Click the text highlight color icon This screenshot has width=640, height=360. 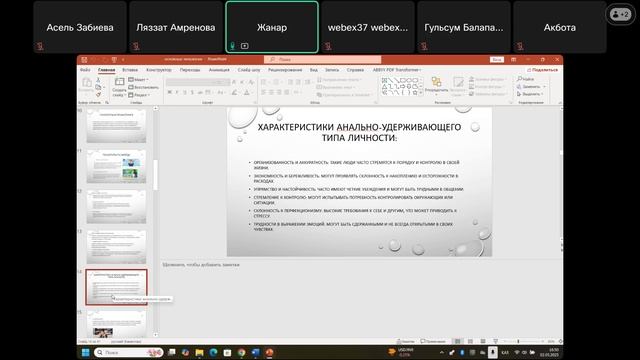[x=234, y=93]
